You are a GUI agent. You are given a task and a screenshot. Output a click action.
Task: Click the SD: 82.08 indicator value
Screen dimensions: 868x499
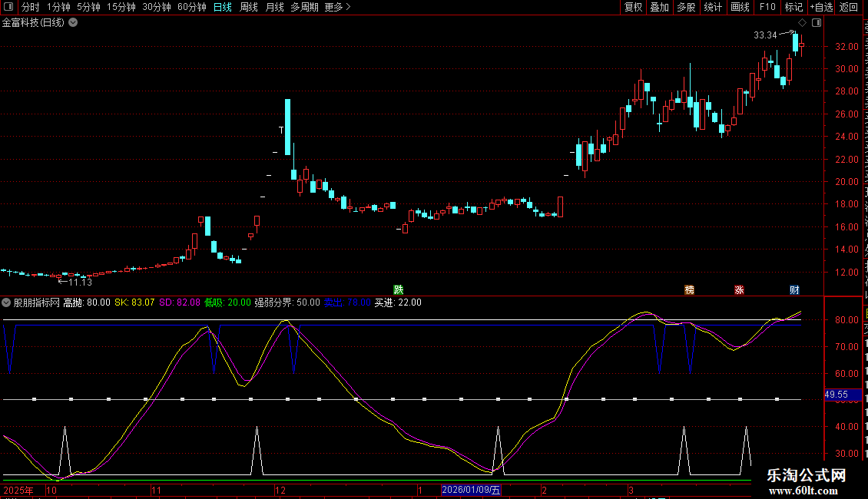(x=180, y=302)
